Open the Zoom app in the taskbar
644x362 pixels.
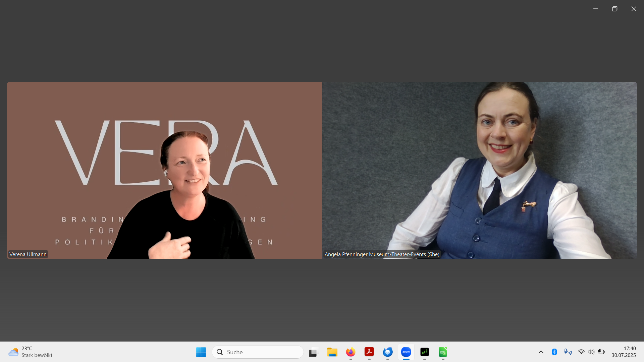(x=406, y=352)
